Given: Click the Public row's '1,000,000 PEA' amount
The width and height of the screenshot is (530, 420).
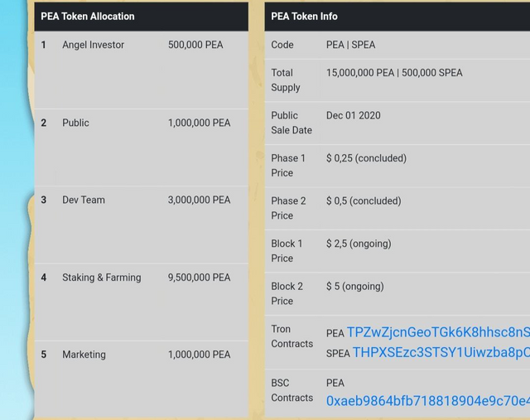Looking at the screenshot, I should click(x=199, y=123).
